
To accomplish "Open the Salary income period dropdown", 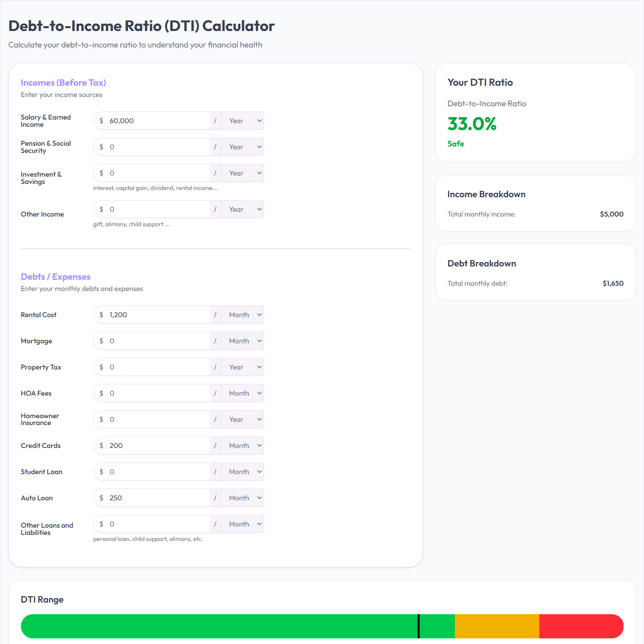I will 242,120.
